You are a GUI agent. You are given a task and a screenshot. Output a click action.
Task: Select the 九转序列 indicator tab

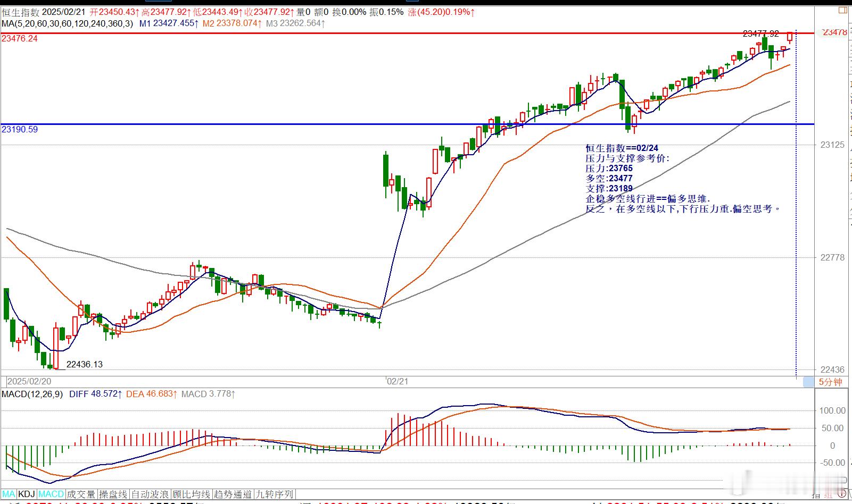pos(274,494)
